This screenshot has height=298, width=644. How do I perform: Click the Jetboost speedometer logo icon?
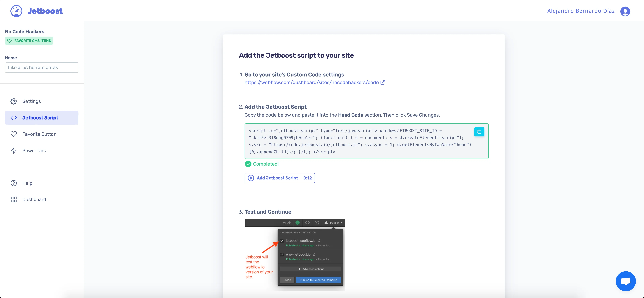coord(16,11)
